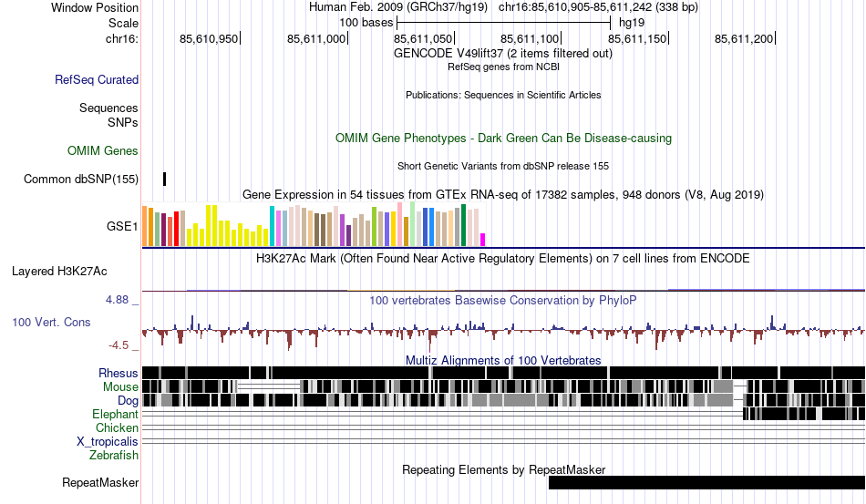Image resolution: width=866 pixels, height=504 pixels.
Task: Click the 85,610,950 ruler coordinate
Action: [x=209, y=38]
